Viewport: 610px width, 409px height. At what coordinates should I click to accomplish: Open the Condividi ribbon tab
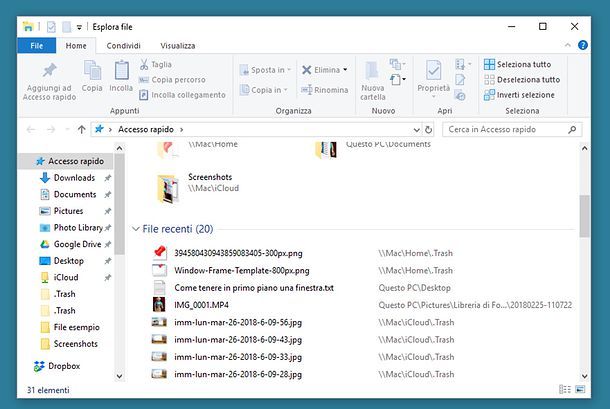click(123, 46)
